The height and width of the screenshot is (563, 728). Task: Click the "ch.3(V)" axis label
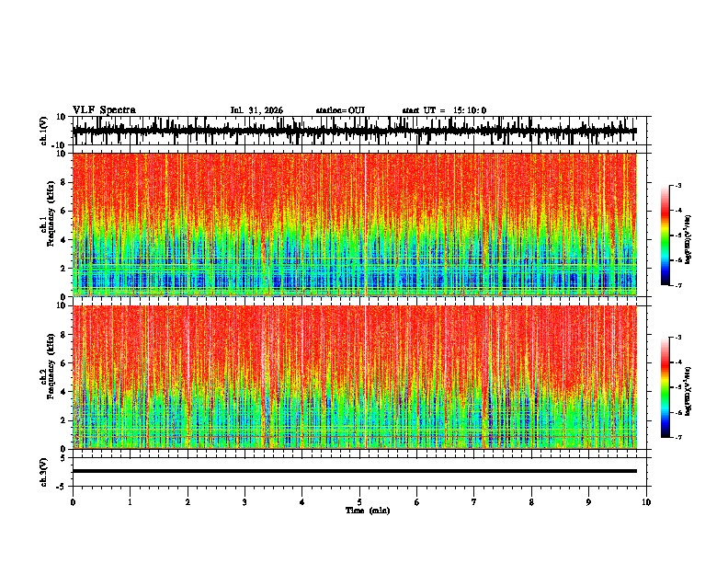pyautogui.click(x=44, y=472)
